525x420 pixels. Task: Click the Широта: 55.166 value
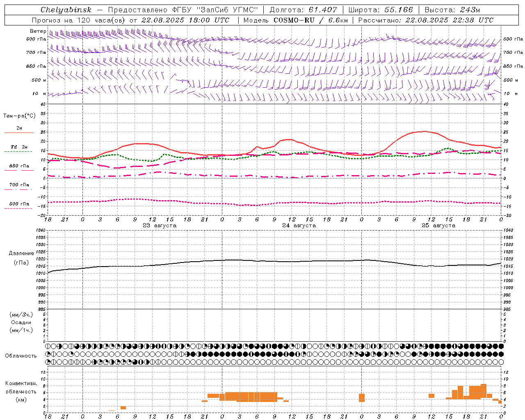381,10
